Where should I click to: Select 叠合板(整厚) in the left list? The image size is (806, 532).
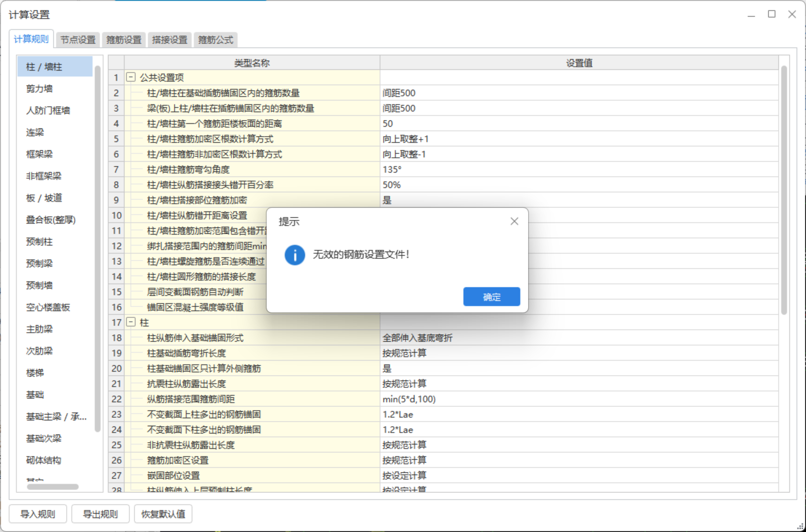click(55, 220)
